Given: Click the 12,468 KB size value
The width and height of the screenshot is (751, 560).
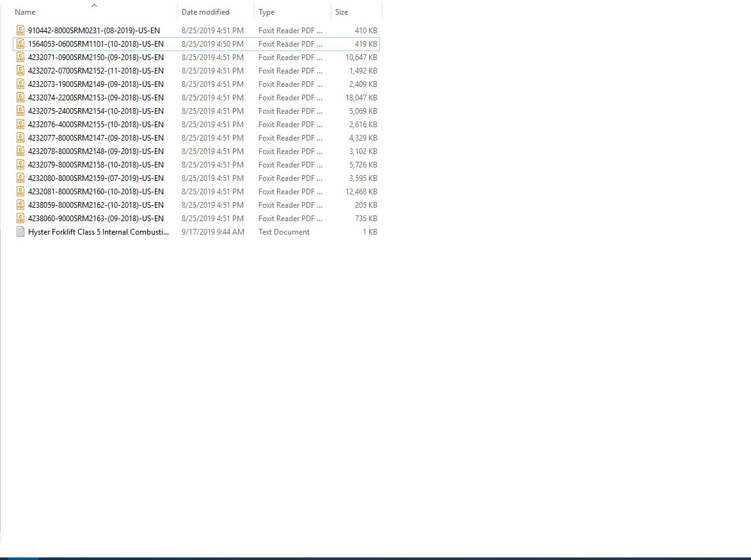Looking at the screenshot, I should (361, 191).
